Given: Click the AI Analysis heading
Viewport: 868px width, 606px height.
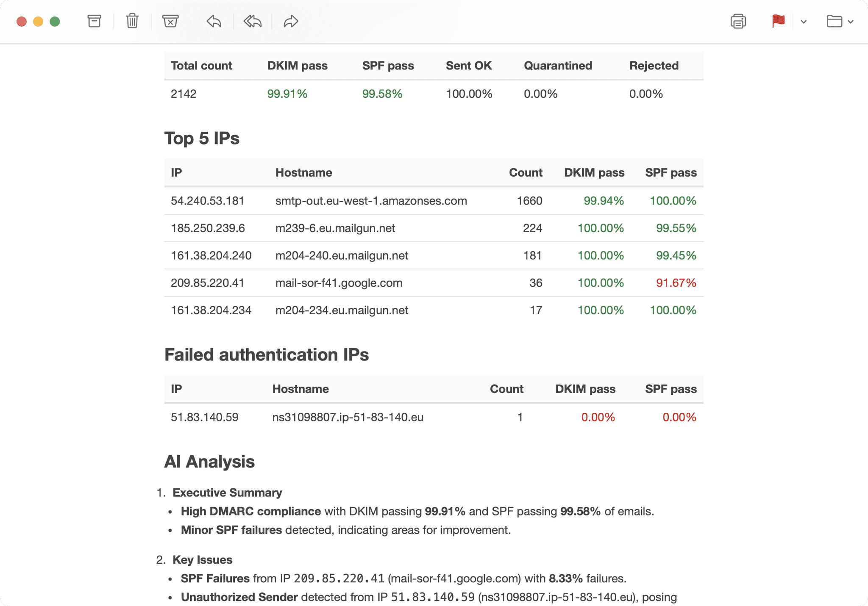Looking at the screenshot, I should tap(209, 462).
